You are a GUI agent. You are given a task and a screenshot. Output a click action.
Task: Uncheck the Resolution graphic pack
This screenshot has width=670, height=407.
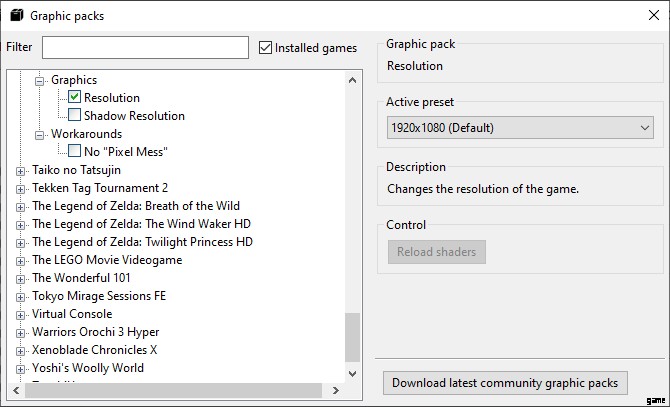(74, 97)
